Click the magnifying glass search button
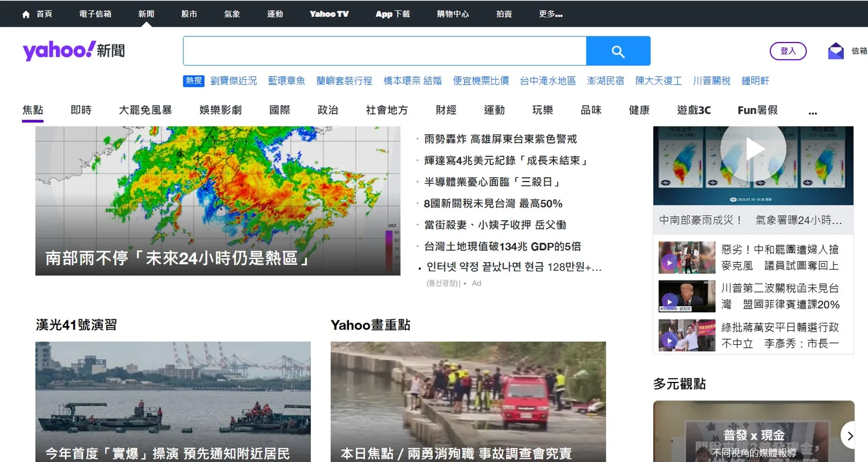The width and height of the screenshot is (868, 462). click(618, 51)
